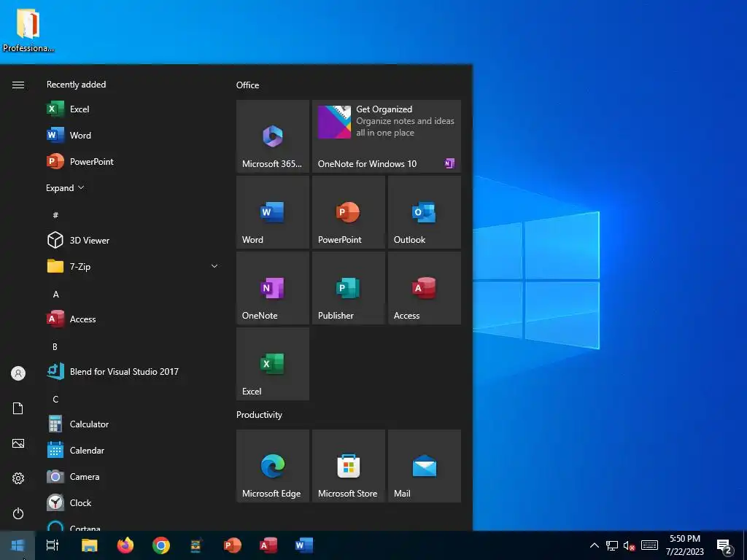Jump to the # letter header
Viewport: 747px width, 560px height.
click(55, 215)
